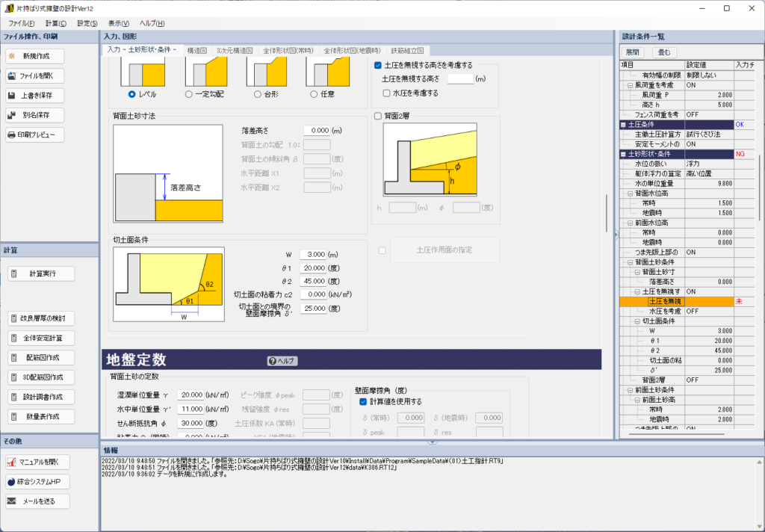Collapse the 背面水位高 tree node

tap(630, 194)
